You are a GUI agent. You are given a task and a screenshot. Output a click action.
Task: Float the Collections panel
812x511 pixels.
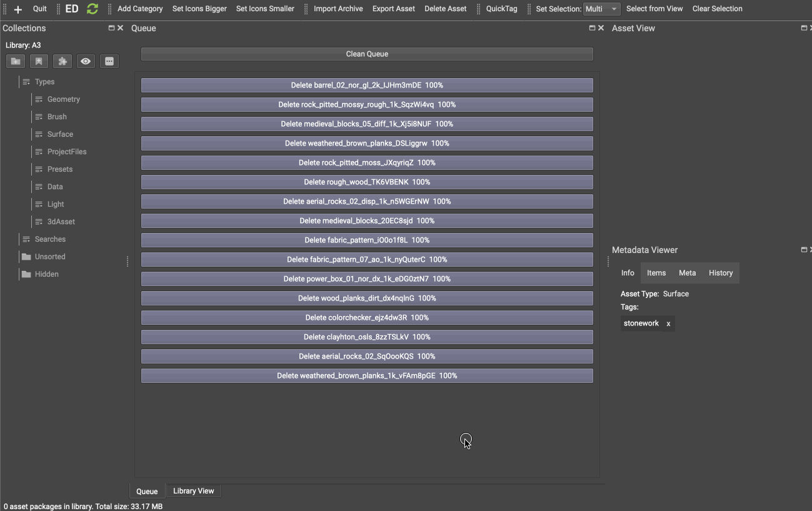(x=111, y=28)
